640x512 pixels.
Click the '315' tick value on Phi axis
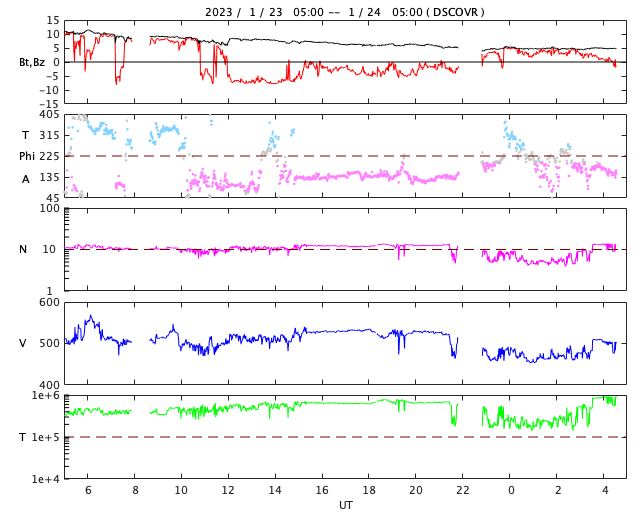click(49, 135)
